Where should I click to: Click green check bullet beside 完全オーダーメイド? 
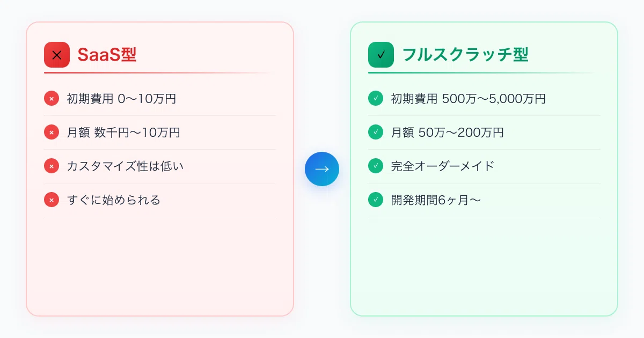click(x=376, y=166)
